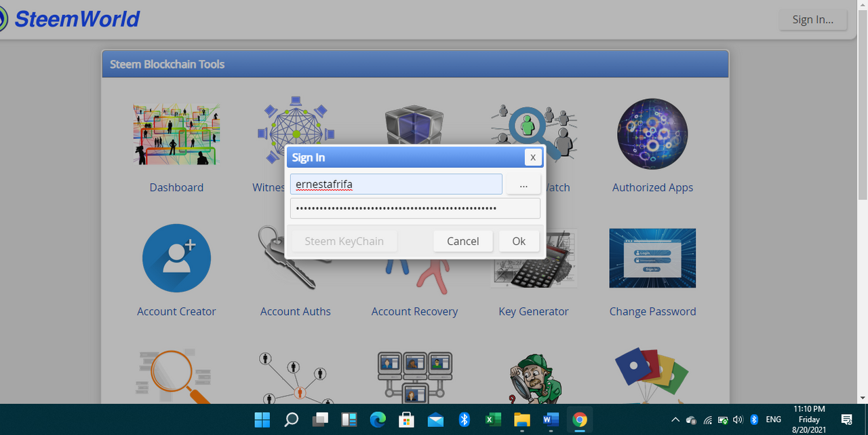Open the Account Auths link
Screen dimensions: 868x435
[x=296, y=311]
